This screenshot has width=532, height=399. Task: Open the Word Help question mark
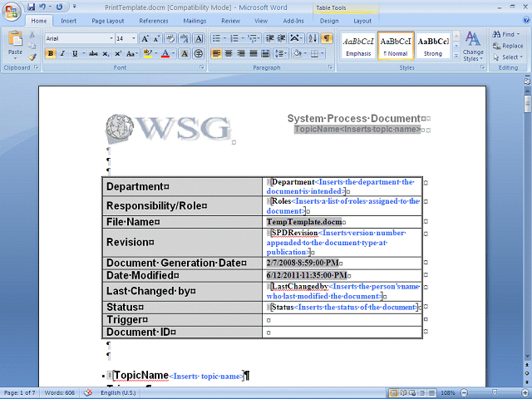tap(526, 20)
